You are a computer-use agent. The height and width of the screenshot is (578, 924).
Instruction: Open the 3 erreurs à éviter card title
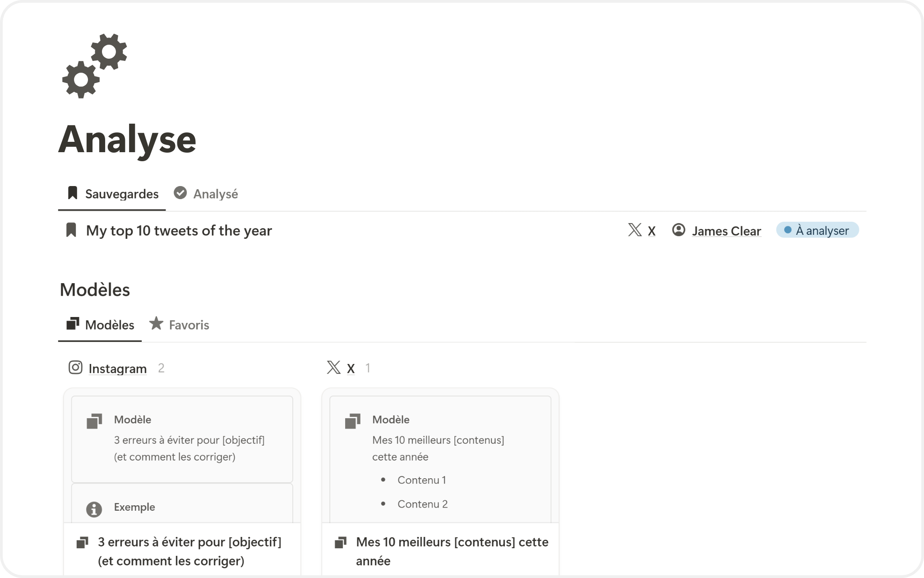[189, 551]
